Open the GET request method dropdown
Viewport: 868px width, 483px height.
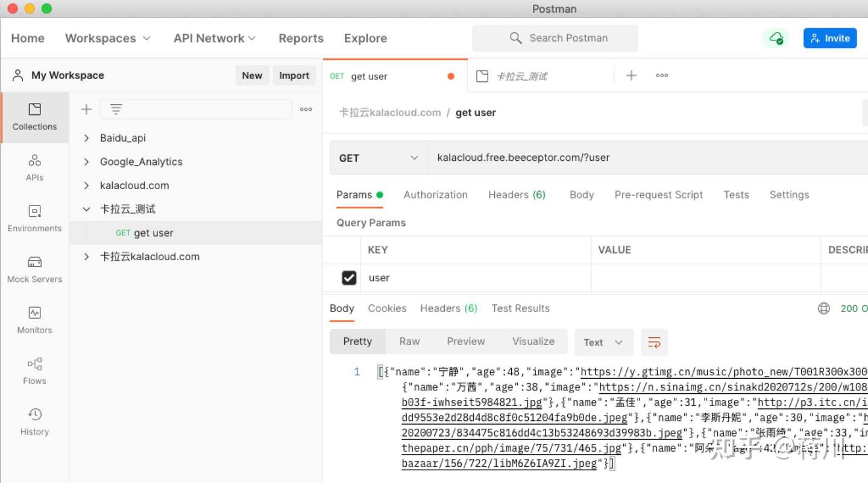click(378, 158)
